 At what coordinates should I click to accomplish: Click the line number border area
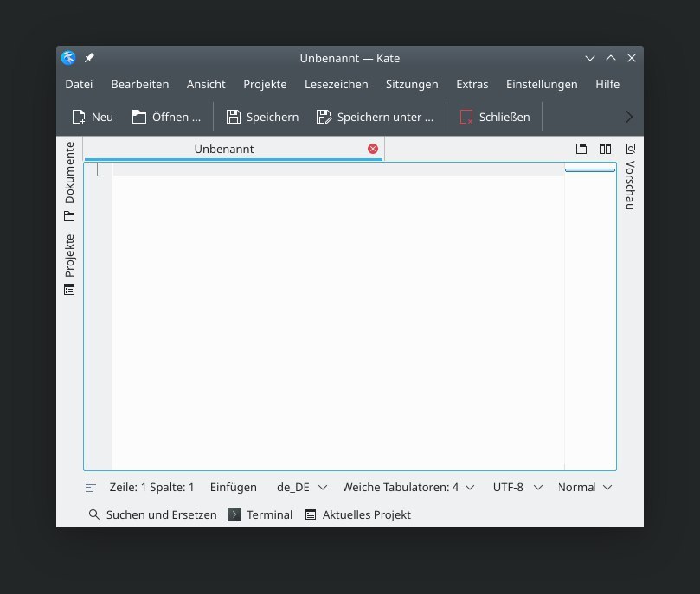(x=98, y=316)
